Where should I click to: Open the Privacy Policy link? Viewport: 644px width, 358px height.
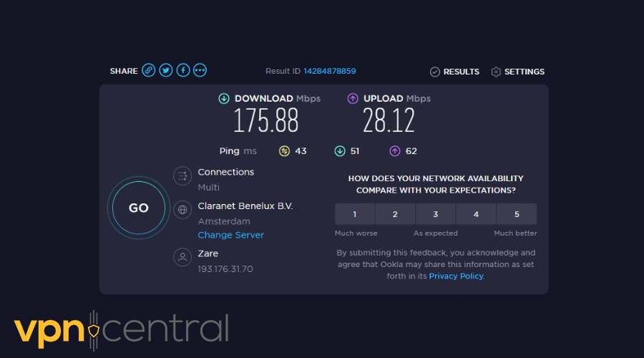coord(456,276)
